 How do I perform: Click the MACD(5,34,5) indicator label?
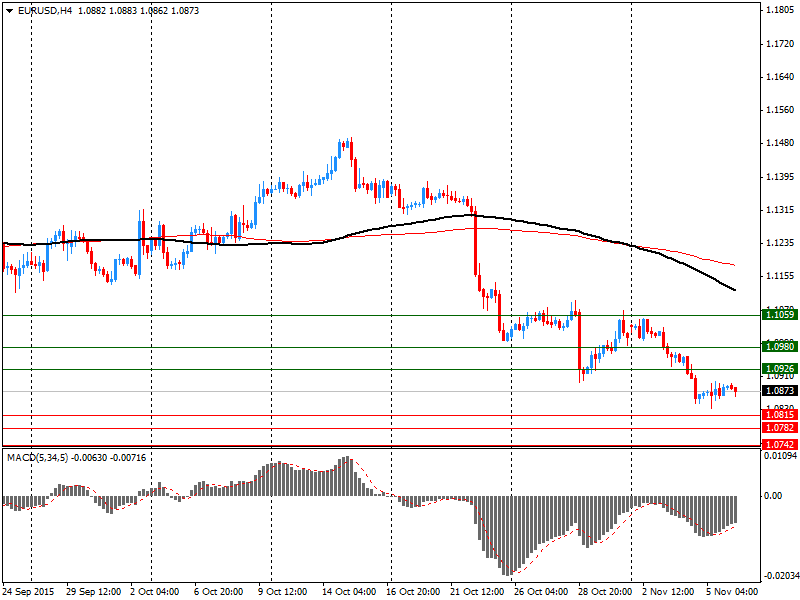pos(37,458)
